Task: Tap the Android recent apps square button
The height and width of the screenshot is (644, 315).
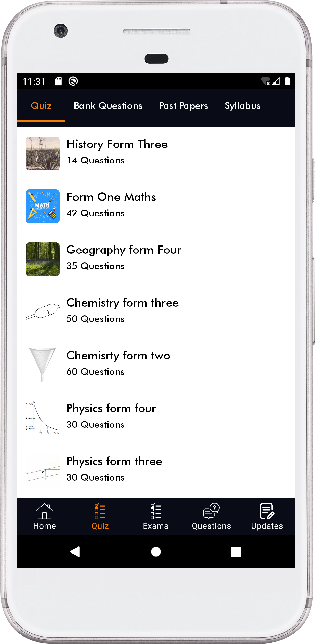Action: click(x=236, y=552)
